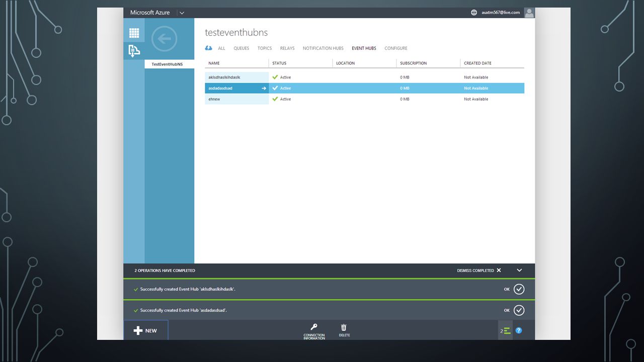This screenshot has width=644, height=362.
Task: Open the user avatar picture
Action: tap(529, 13)
